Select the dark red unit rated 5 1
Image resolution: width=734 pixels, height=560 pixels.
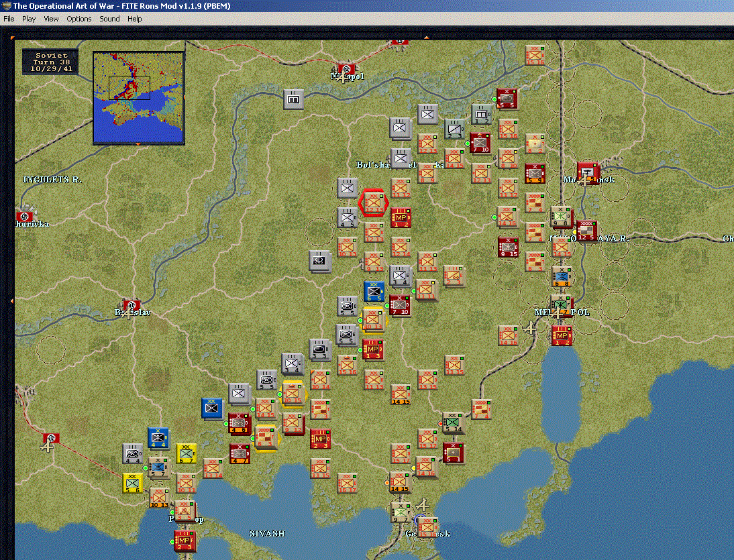click(x=453, y=453)
